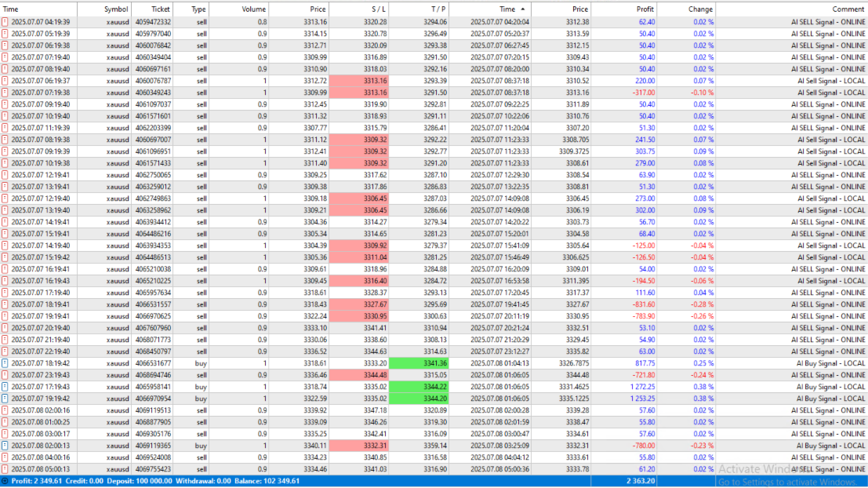Click the sell icon for ticket 4069755423
868x488 pixels.
[x=5, y=469]
